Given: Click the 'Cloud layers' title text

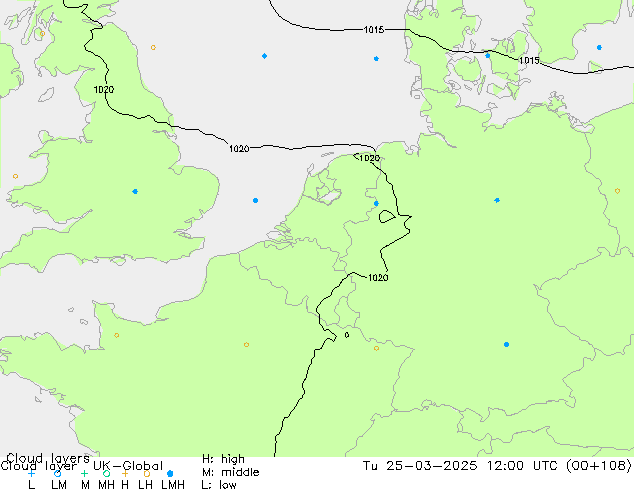Looking at the screenshot, I should point(48,458).
